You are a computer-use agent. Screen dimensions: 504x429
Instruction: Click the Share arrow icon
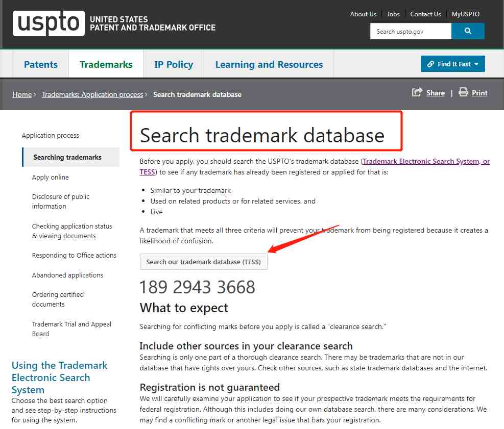417,92
